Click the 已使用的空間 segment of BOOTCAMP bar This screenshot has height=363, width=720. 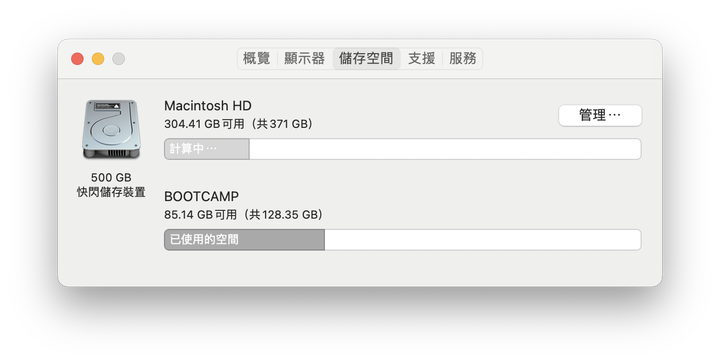(x=244, y=240)
